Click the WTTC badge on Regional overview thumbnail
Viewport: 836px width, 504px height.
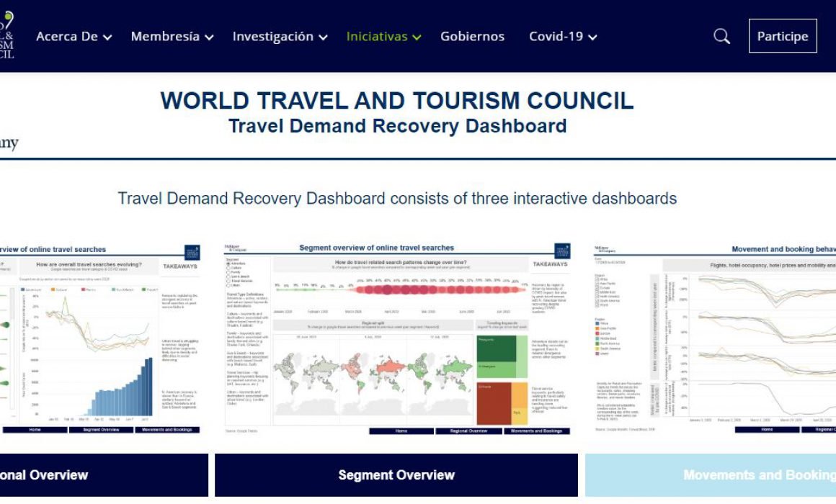point(192,253)
